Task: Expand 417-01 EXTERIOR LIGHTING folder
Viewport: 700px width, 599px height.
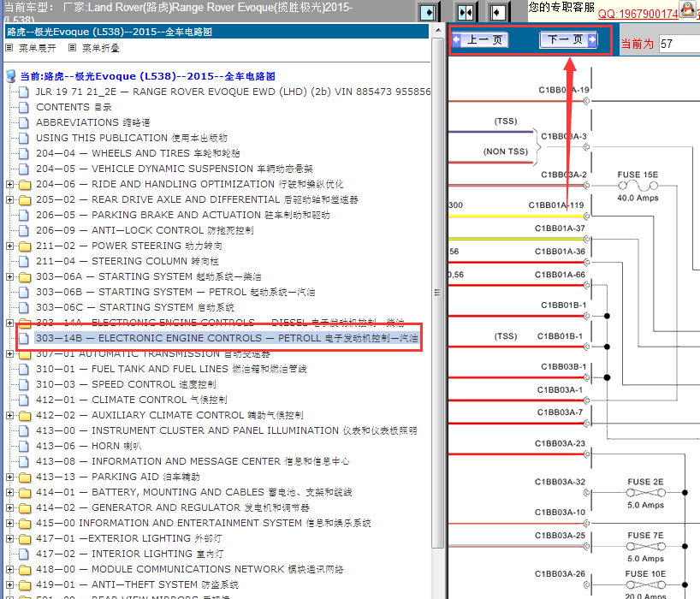Action: click(x=9, y=538)
